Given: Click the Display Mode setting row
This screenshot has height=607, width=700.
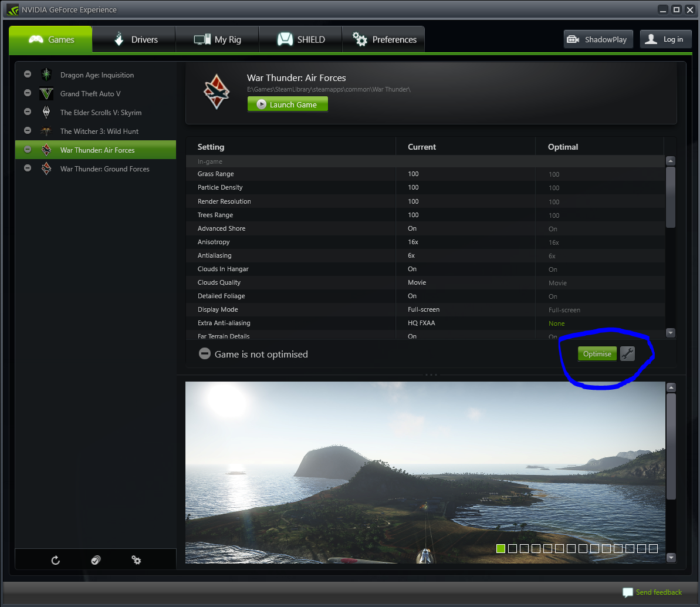Looking at the screenshot, I should tap(425, 309).
